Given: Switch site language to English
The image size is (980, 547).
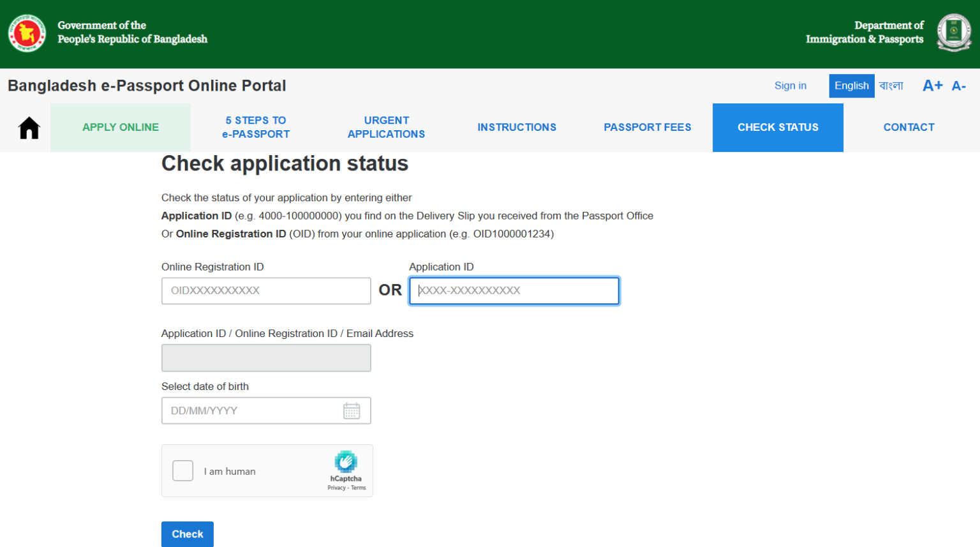Looking at the screenshot, I should point(852,86).
